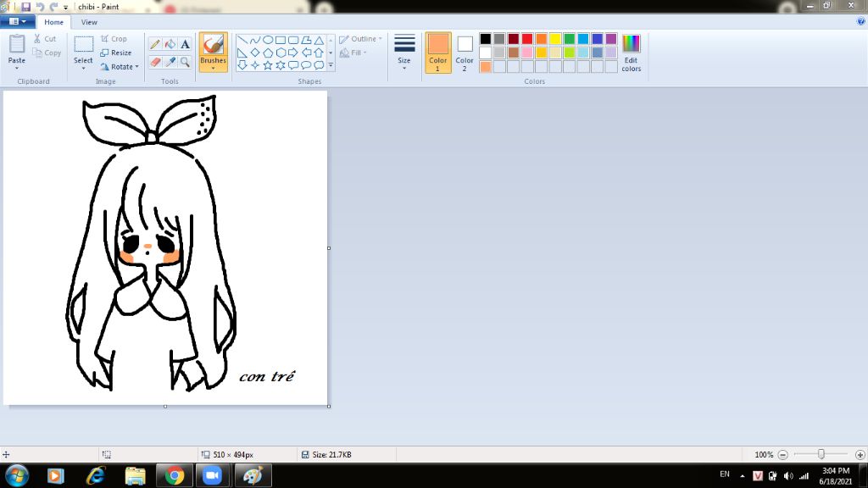Click the canvas bottom-right corner handle
This screenshot has width=868, height=488.
(329, 406)
